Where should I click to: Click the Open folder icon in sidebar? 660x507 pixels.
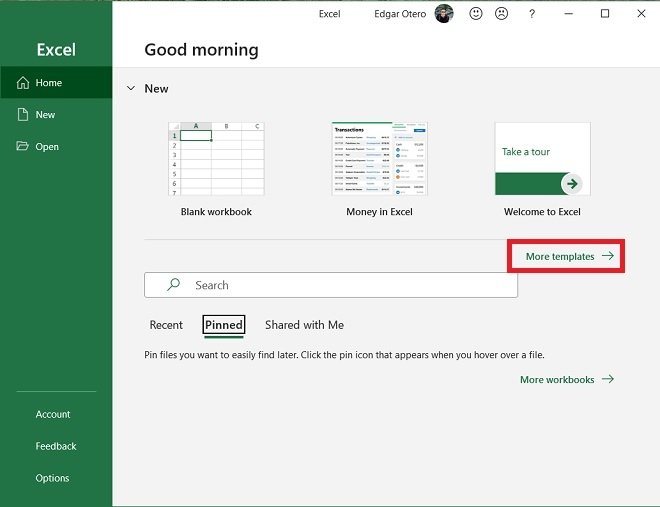click(x=22, y=146)
